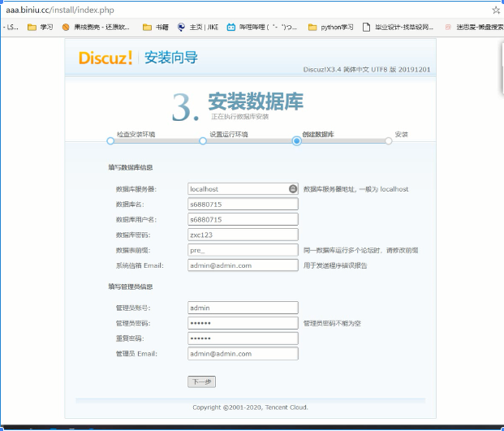The image size is (504, 431).
Task: Click the 管理员账号 admin field
Action: (243, 308)
